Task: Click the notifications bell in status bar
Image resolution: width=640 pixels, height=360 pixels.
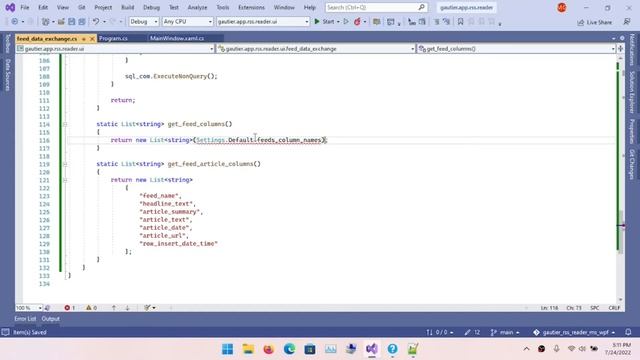Action: pos(628,332)
